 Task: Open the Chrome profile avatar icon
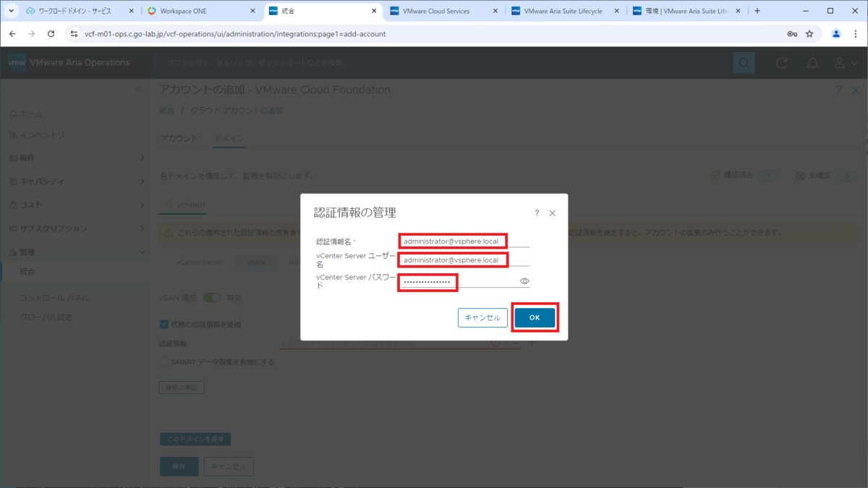point(836,34)
